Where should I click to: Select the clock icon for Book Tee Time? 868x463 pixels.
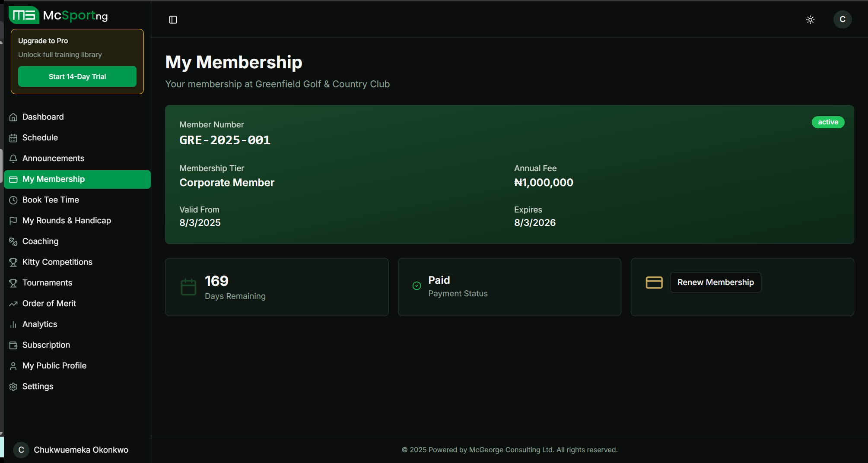pos(13,200)
